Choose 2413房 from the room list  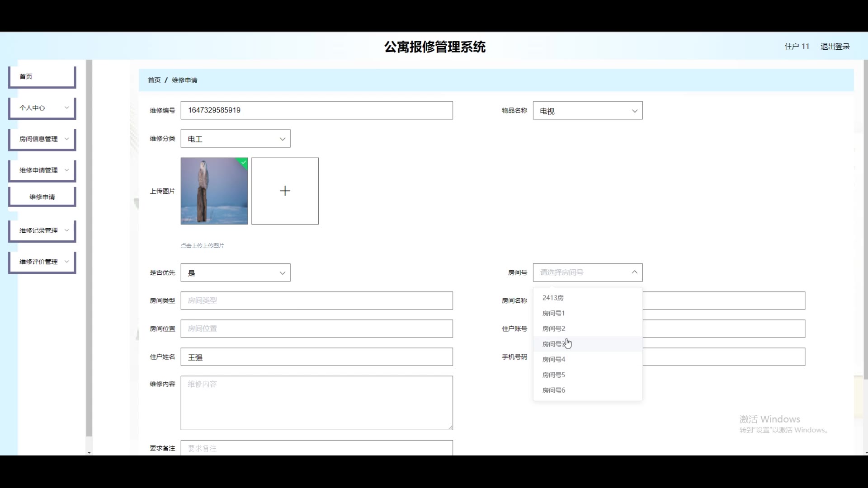click(x=588, y=298)
